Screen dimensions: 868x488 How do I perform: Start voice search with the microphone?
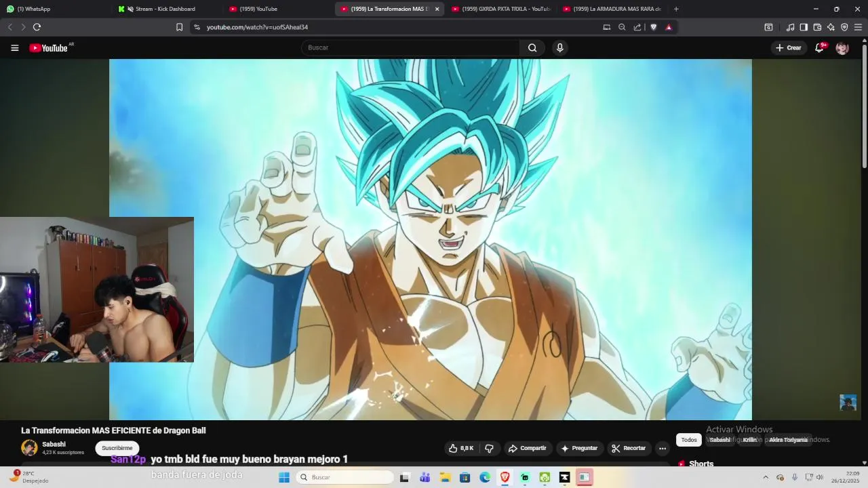[559, 47]
